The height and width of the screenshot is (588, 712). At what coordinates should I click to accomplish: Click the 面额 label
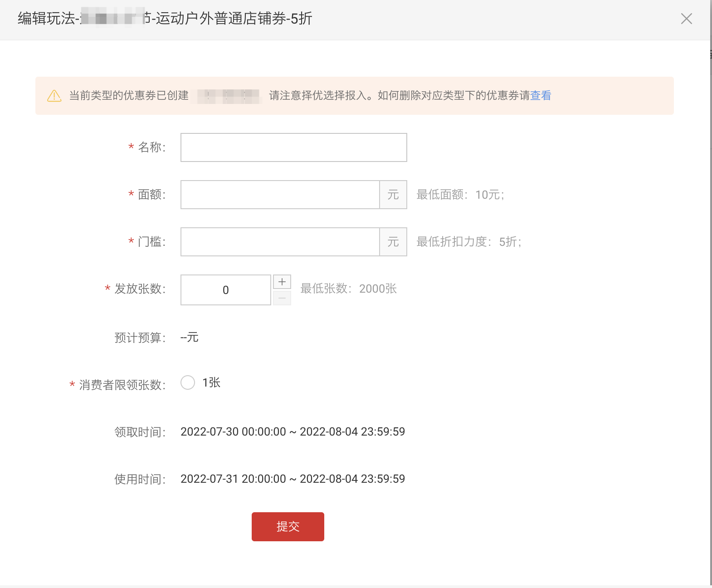(x=152, y=194)
